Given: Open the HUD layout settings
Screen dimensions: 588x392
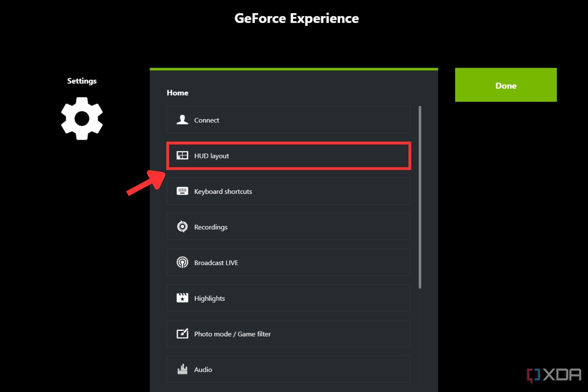Looking at the screenshot, I should tap(289, 156).
